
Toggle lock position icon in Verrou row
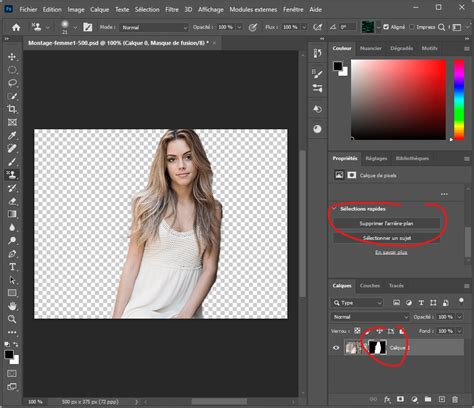[379, 331]
